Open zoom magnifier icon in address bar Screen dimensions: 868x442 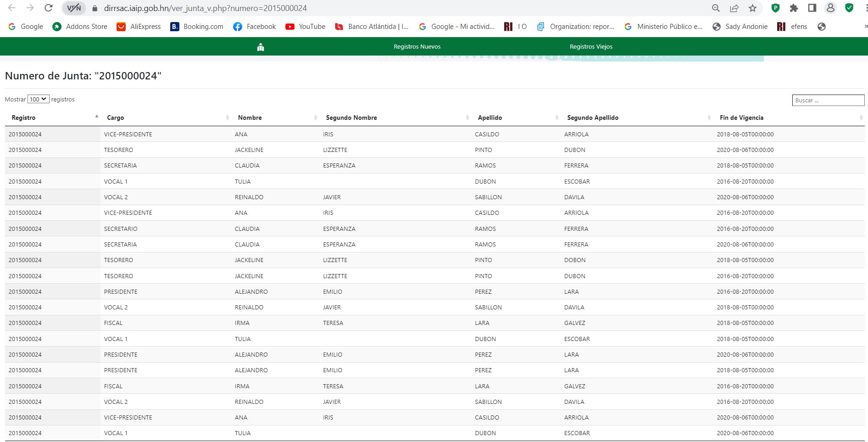point(716,8)
